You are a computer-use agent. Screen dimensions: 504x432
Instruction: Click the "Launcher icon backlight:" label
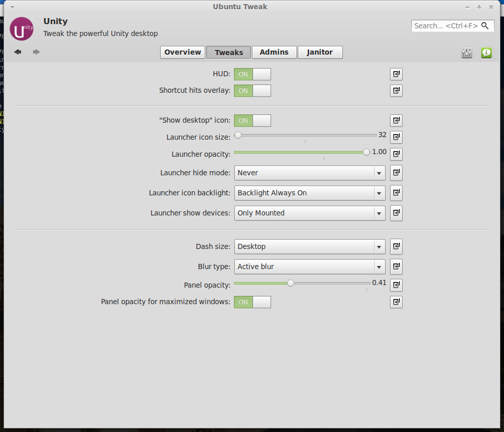[190, 193]
